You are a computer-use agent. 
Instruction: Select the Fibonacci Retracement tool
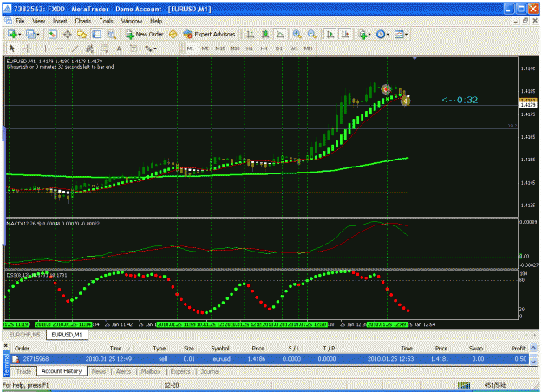[x=104, y=49]
